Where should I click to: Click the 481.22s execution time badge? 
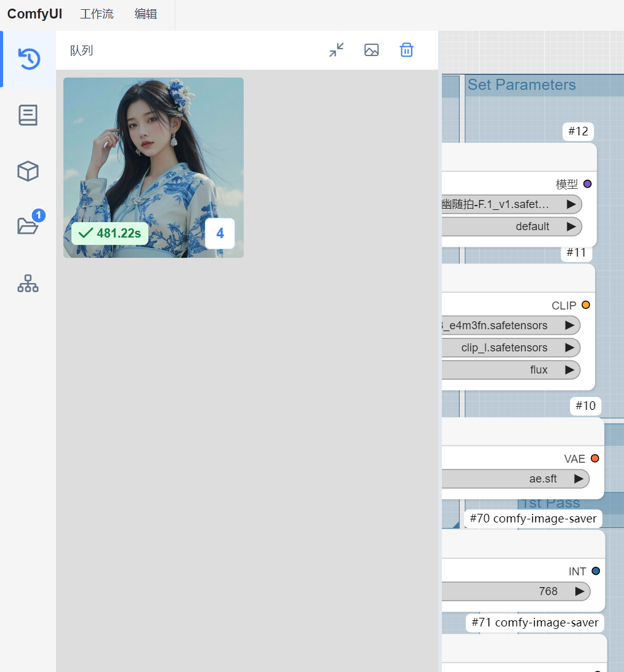110,233
